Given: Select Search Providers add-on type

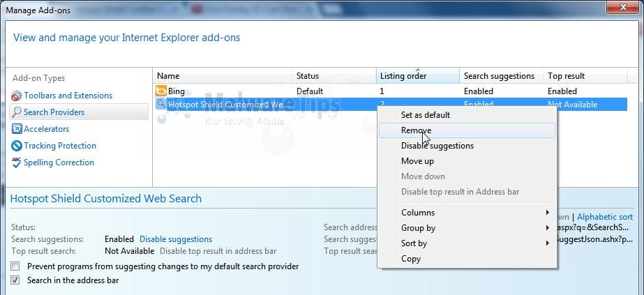Looking at the screenshot, I should tap(79, 112).
